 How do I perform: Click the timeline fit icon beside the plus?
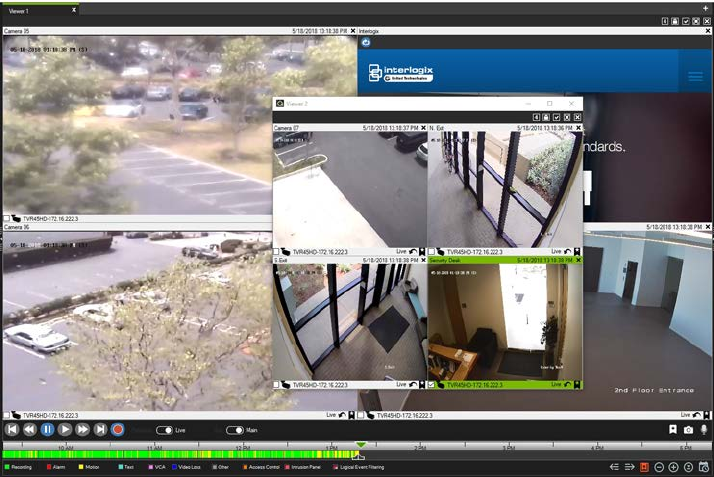(688, 467)
